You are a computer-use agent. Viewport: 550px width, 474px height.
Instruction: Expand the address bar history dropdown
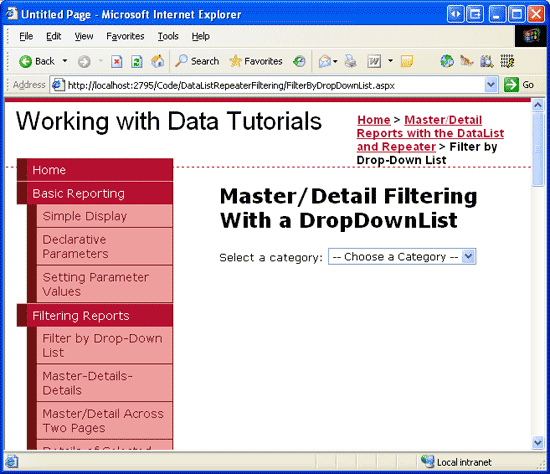click(x=491, y=85)
